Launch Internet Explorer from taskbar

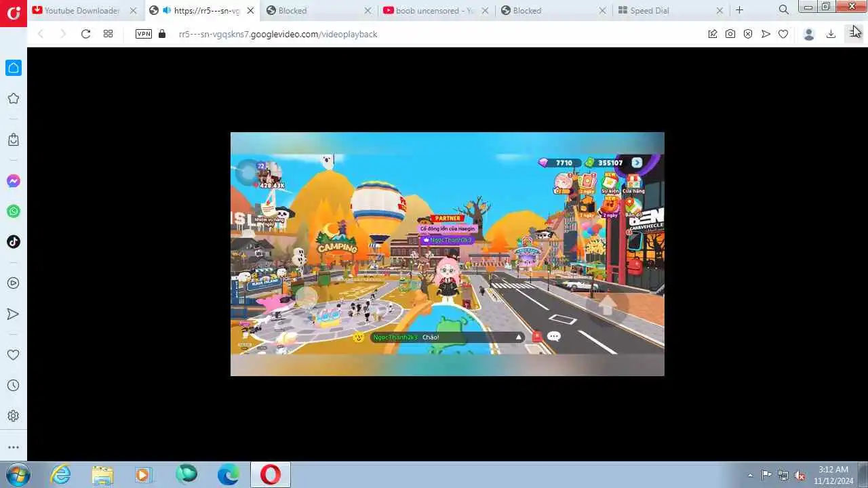(x=61, y=474)
